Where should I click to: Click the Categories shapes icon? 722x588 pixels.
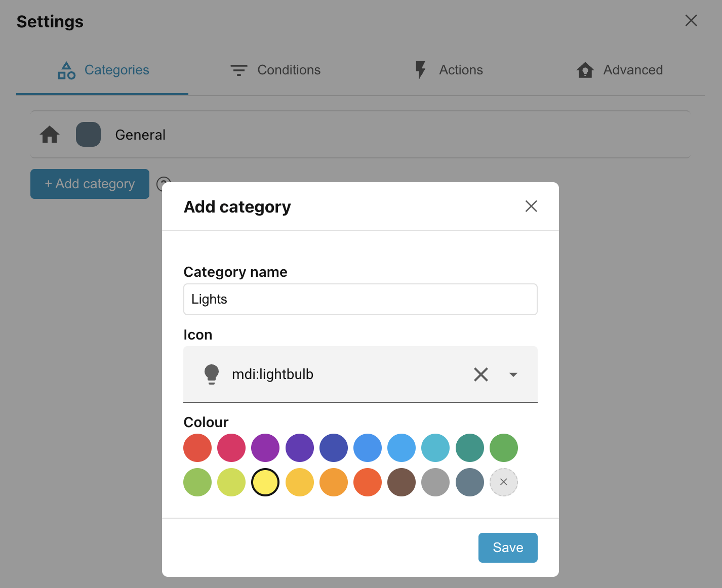coord(66,70)
